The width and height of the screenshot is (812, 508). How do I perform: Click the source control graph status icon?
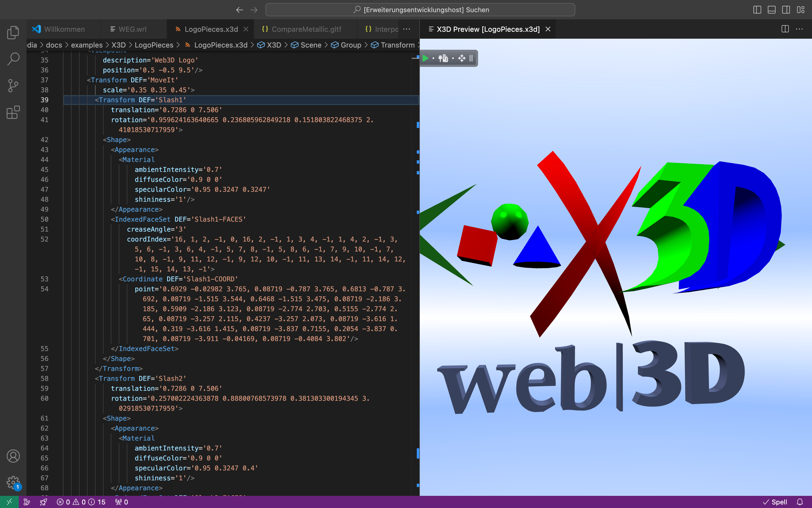(27, 502)
